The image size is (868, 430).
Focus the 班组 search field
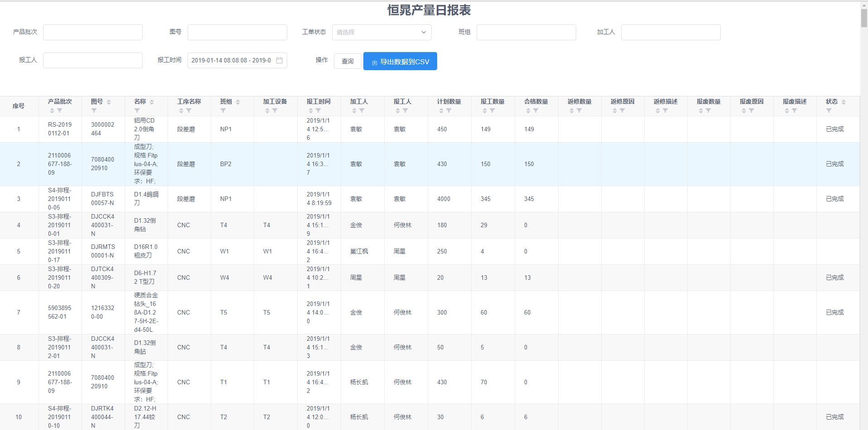pyautogui.click(x=526, y=32)
